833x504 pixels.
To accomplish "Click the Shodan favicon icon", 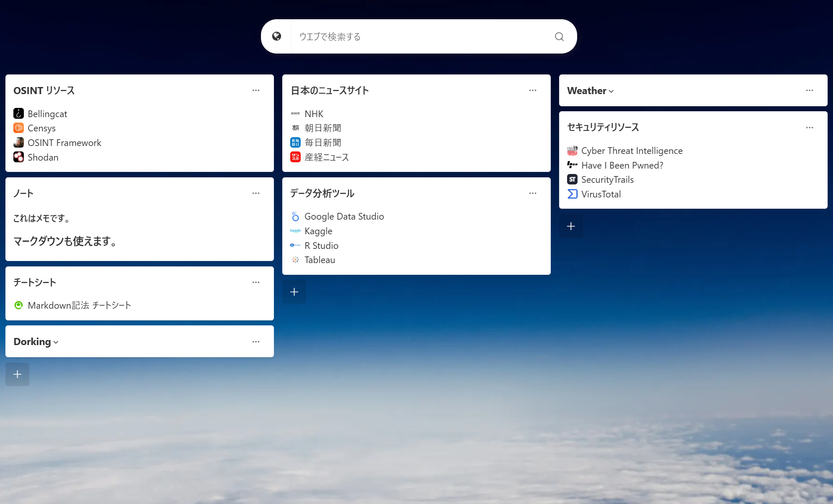I will pos(18,157).
